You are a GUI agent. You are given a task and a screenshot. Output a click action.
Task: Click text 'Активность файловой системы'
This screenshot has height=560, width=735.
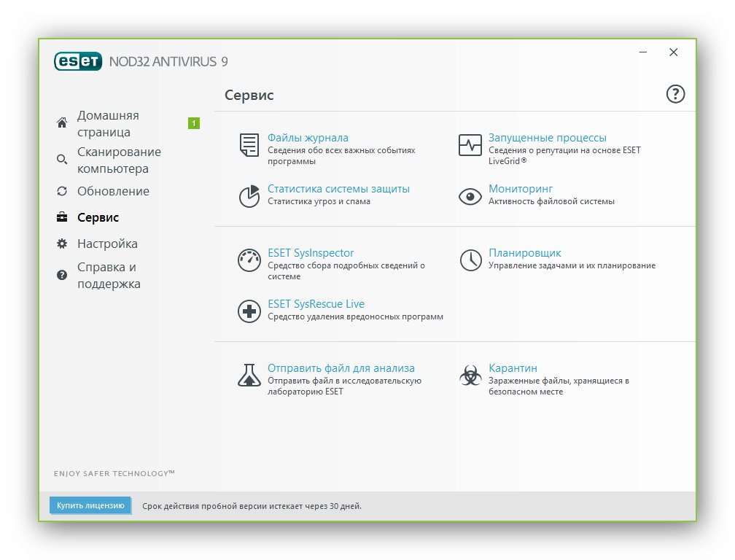551,201
